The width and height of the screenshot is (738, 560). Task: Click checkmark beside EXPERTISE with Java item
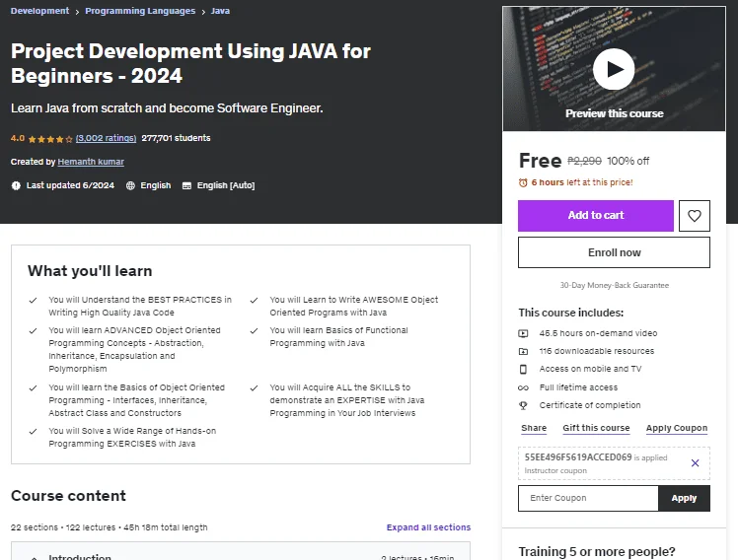point(255,387)
